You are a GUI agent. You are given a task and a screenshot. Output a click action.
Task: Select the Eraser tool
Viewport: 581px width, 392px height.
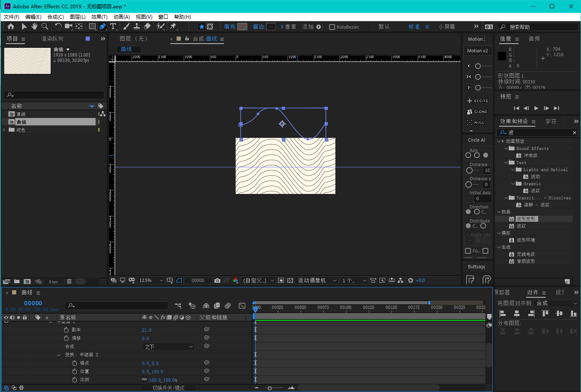coord(147,27)
